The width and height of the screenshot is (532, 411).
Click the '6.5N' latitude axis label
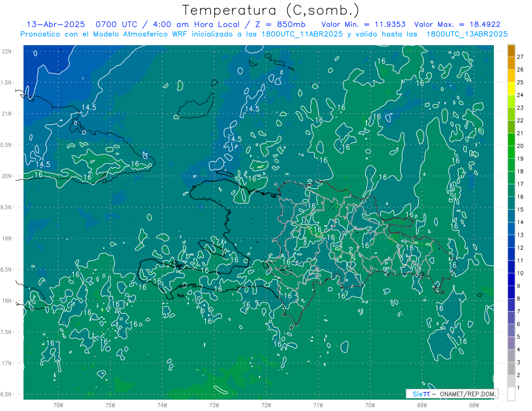click(x=7, y=394)
